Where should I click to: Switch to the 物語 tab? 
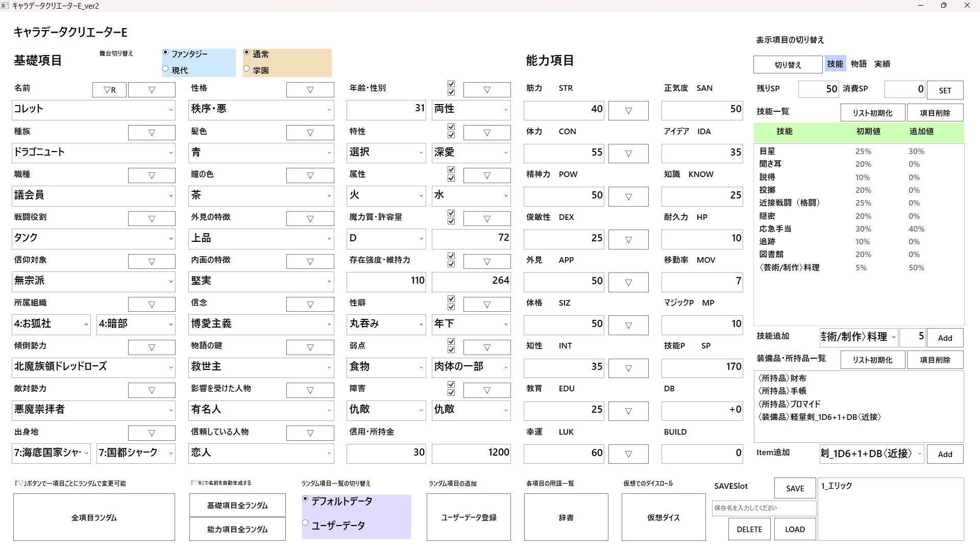click(859, 64)
